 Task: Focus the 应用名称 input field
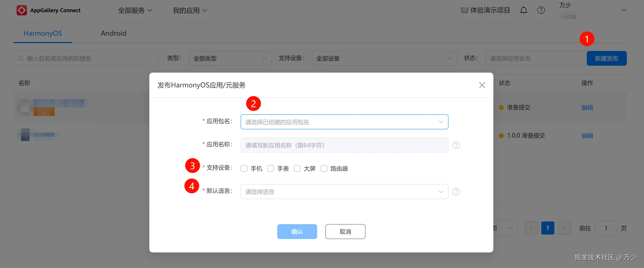coord(344,145)
